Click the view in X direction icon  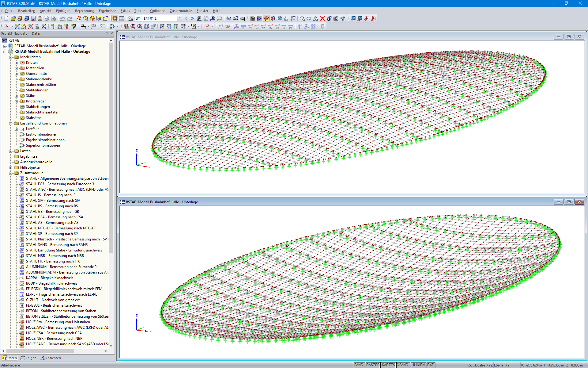click(162, 27)
